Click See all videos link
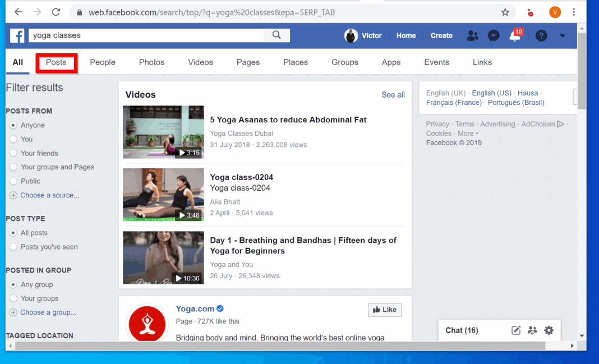This screenshot has width=599, height=364. [393, 95]
